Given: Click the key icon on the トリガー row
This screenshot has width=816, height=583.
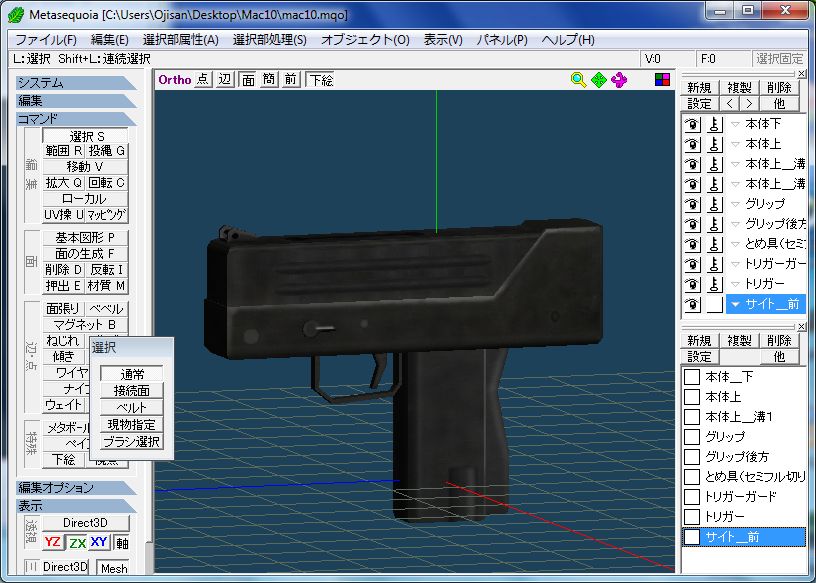Looking at the screenshot, I should pyautogui.click(x=715, y=284).
